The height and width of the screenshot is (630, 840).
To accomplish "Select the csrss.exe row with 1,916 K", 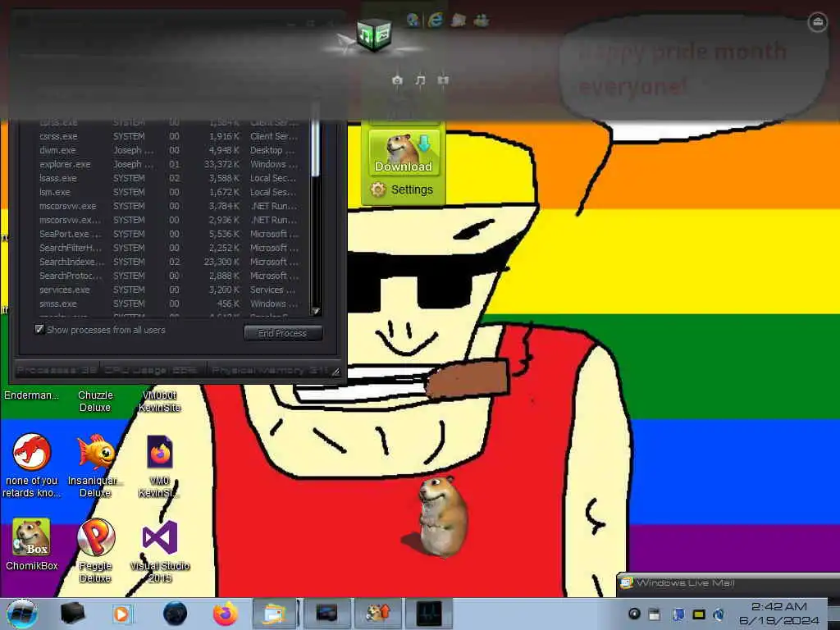I will (169, 136).
